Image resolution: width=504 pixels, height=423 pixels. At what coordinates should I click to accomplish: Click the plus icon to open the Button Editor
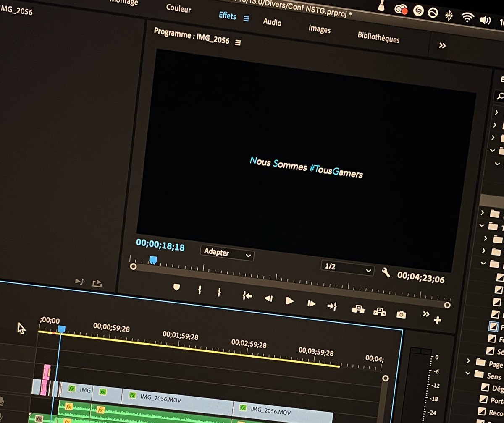(x=437, y=319)
